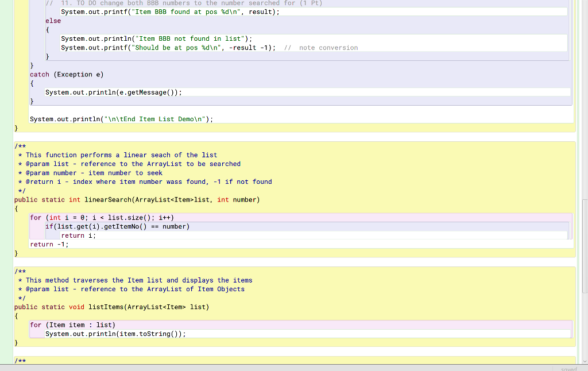588x371 pixels.
Task: Click the @return javadoc line for linearSearch
Action: (x=144, y=181)
